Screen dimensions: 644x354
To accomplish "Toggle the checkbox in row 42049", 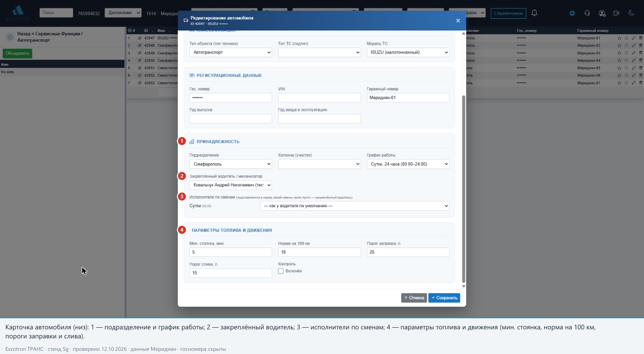I will (x=140, y=53).
